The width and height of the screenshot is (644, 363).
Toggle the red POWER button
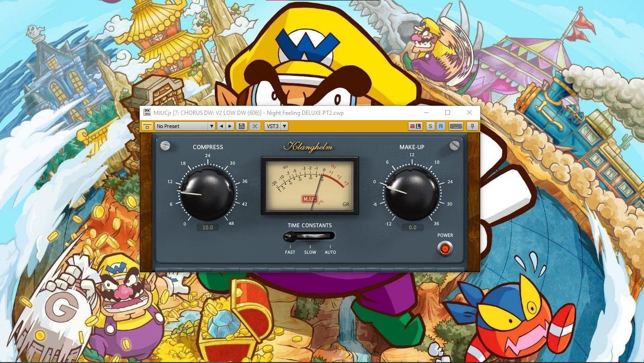[445, 248]
